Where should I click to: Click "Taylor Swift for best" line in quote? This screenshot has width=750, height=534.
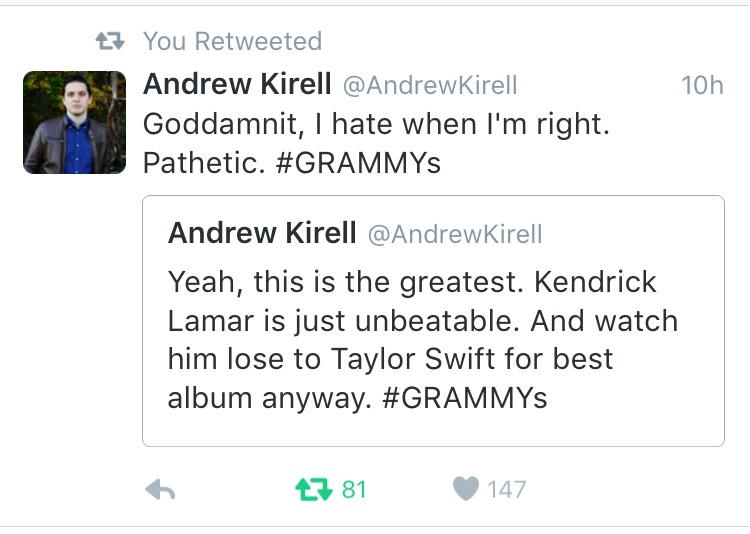(472, 359)
